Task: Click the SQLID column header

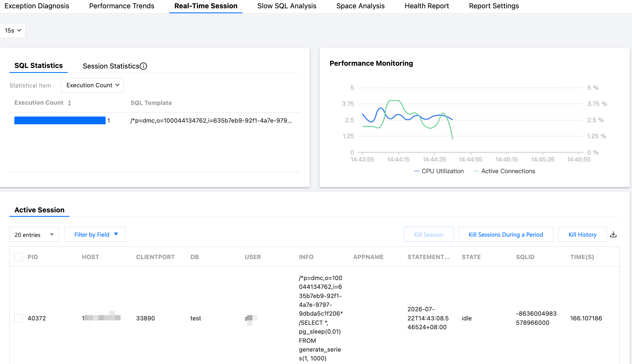Action: [525, 257]
